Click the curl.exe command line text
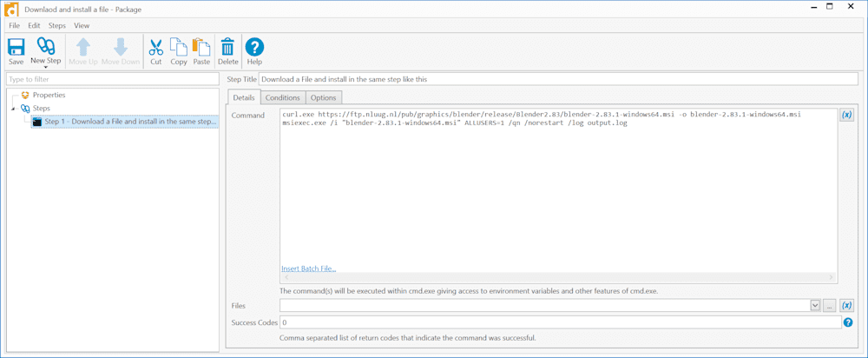This screenshot has width=868, height=358. 542,114
